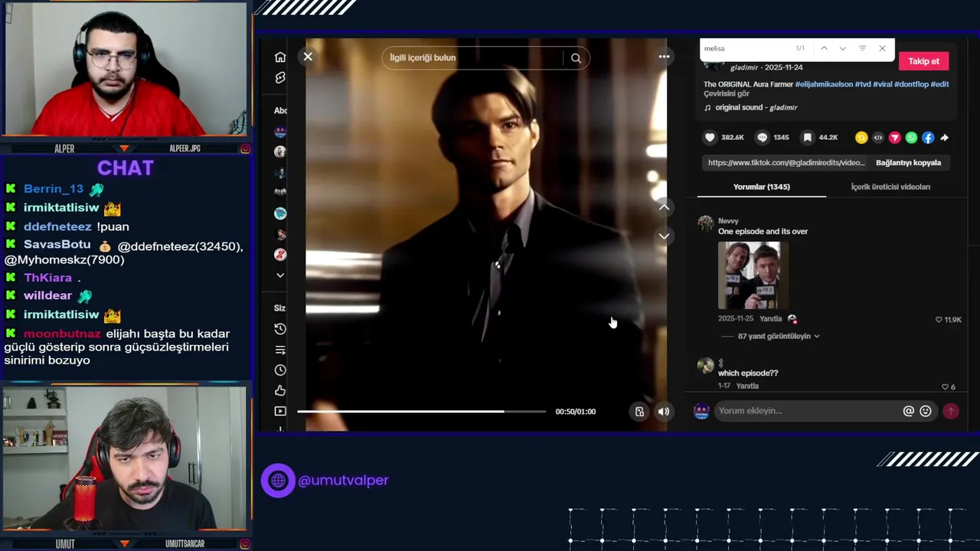Open find bar filter options
The image size is (980, 551).
coord(862,48)
